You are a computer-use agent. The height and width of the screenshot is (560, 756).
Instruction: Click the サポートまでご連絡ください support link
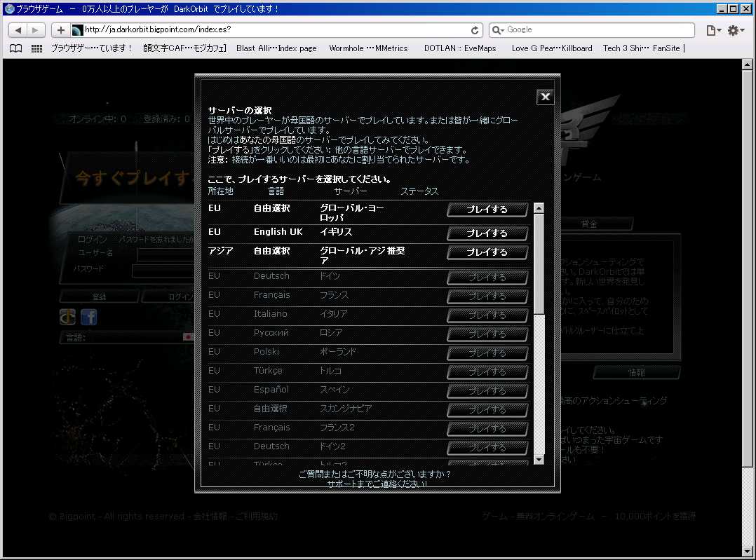click(377, 484)
